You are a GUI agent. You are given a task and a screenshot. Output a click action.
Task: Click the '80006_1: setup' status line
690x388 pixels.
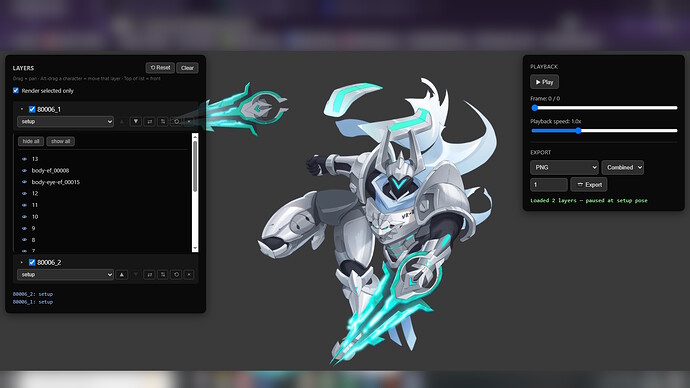coord(33,302)
